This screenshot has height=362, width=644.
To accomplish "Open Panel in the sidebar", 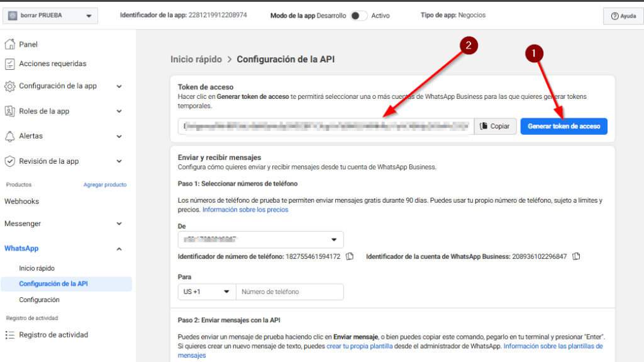I will 28,45.
